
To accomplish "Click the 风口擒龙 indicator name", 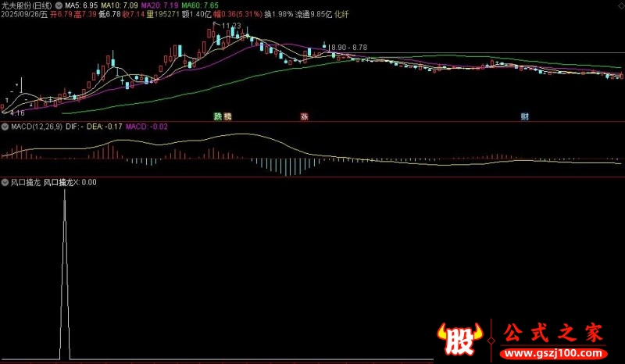I will pos(25,182).
